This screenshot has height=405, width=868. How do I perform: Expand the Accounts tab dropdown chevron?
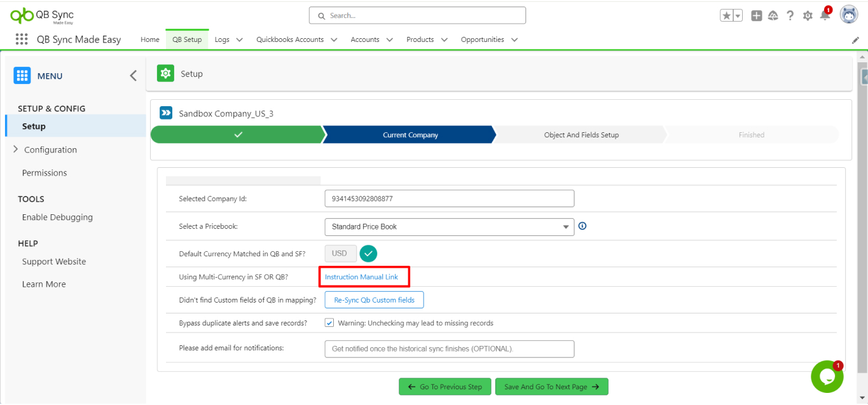[x=389, y=39]
